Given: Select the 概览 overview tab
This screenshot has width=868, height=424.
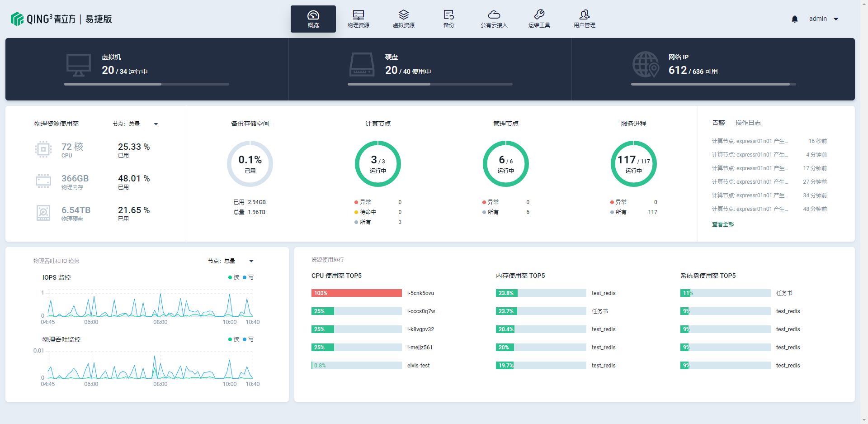Looking at the screenshot, I should tap(313, 19).
